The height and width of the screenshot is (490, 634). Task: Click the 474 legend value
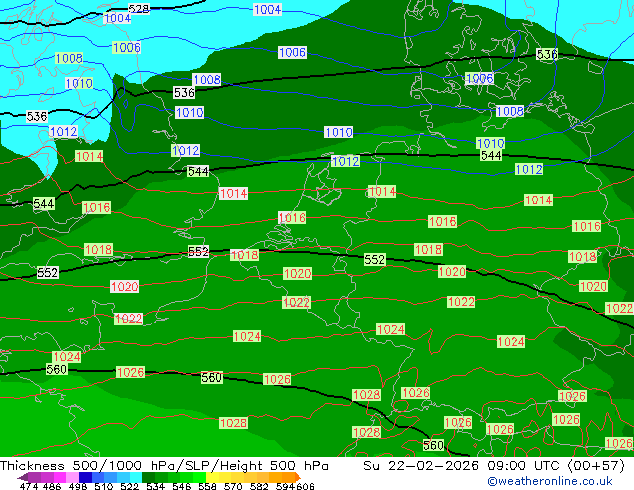29,486
